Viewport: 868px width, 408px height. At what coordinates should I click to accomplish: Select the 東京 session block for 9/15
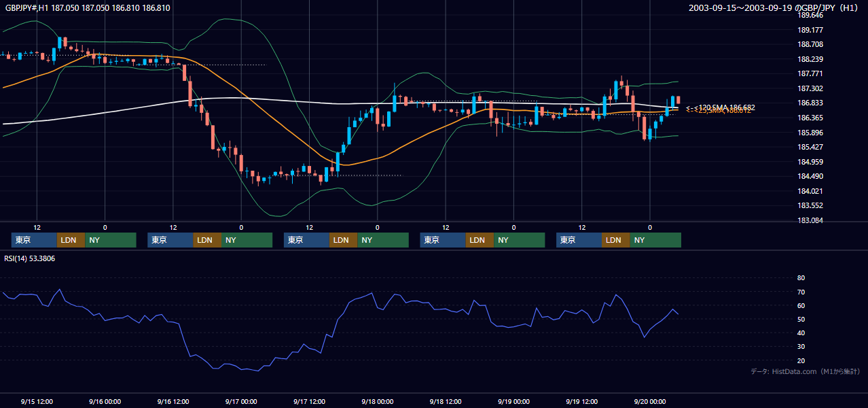34,240
